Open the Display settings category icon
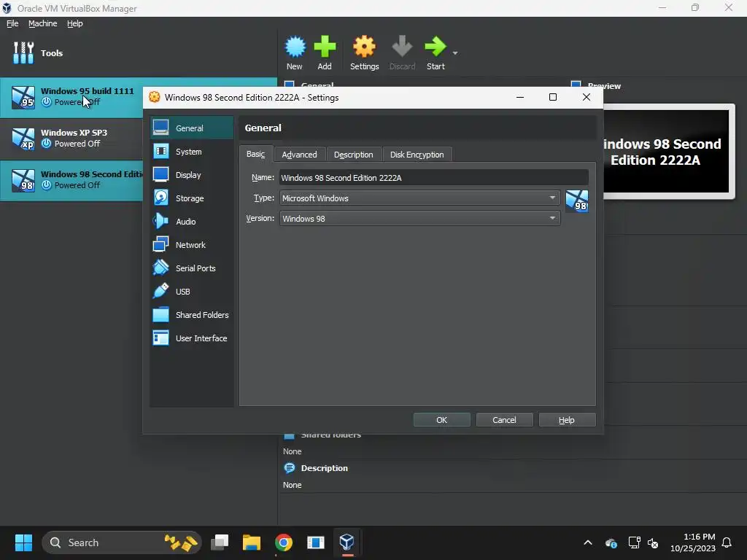 pos(160,175)
